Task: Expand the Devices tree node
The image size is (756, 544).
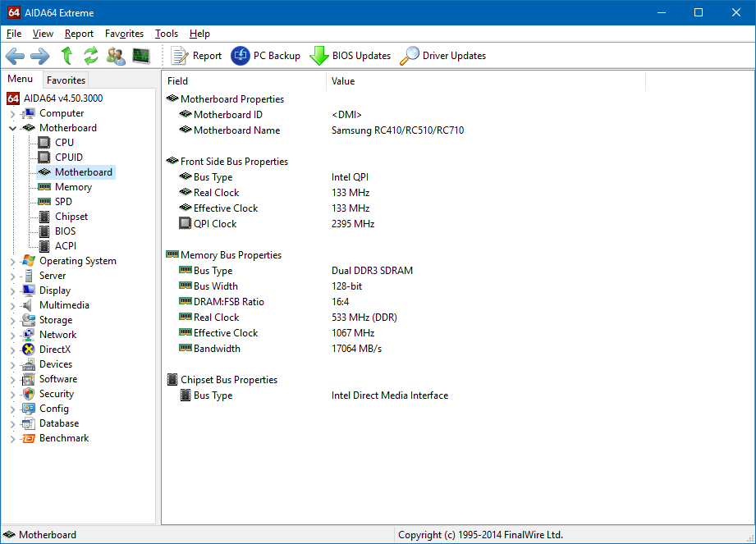Action: click(13, 365)
